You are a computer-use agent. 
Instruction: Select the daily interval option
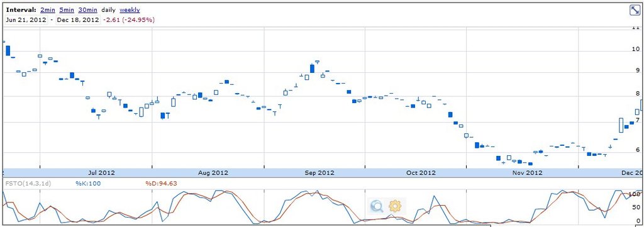pyautogui.click(x=108, y=10)
